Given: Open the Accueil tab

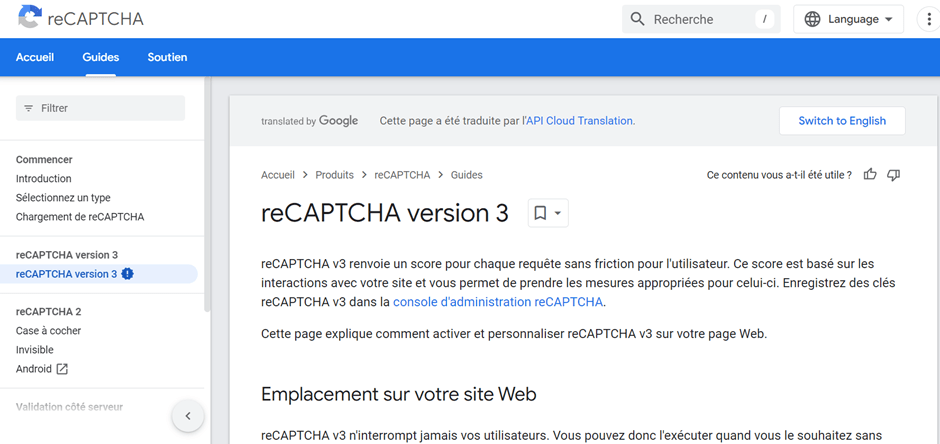Looking at the screenshot, I should tap(35, 58).
